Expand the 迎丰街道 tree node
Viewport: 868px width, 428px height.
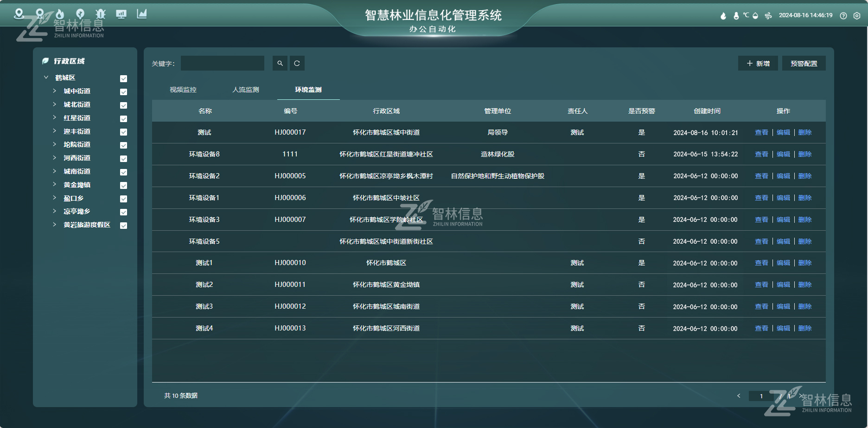point(54,131)
